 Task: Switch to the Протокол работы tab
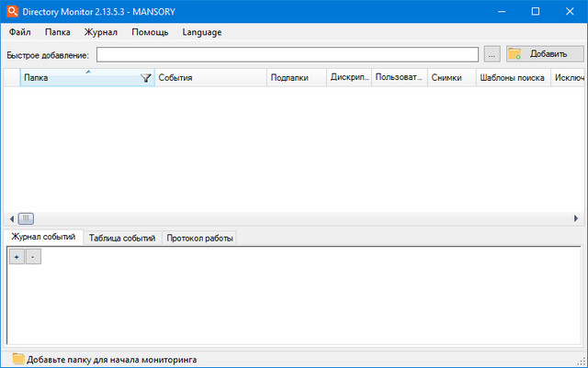pos(199,238)
